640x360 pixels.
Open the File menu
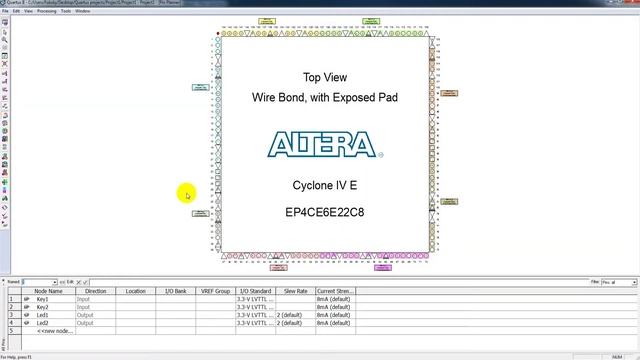(x=5, y=11)
